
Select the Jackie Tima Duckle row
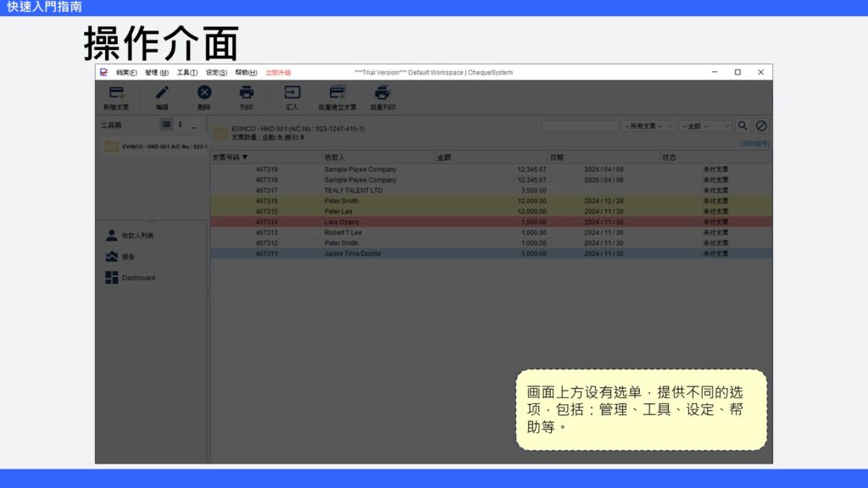point(491,253)
